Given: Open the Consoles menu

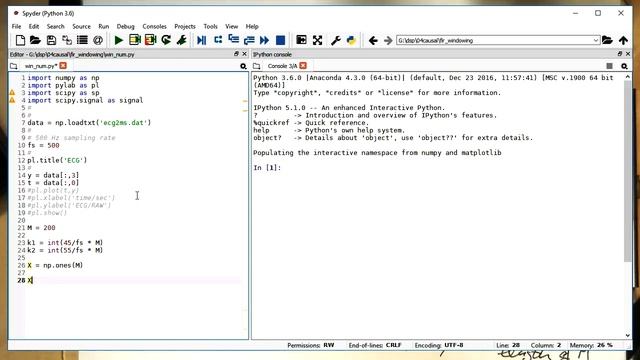Looking at the screenshot, I should click(x=154, y=26).
